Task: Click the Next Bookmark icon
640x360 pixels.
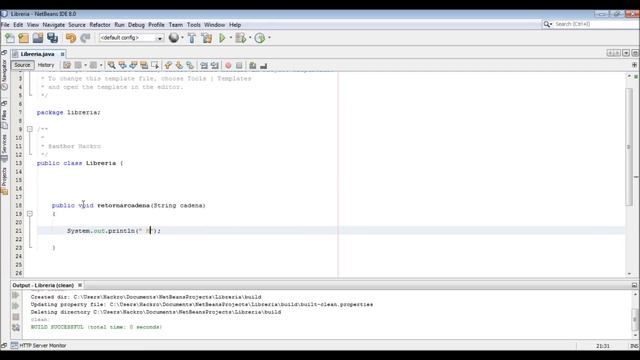Action: click(x=179, y=65)
